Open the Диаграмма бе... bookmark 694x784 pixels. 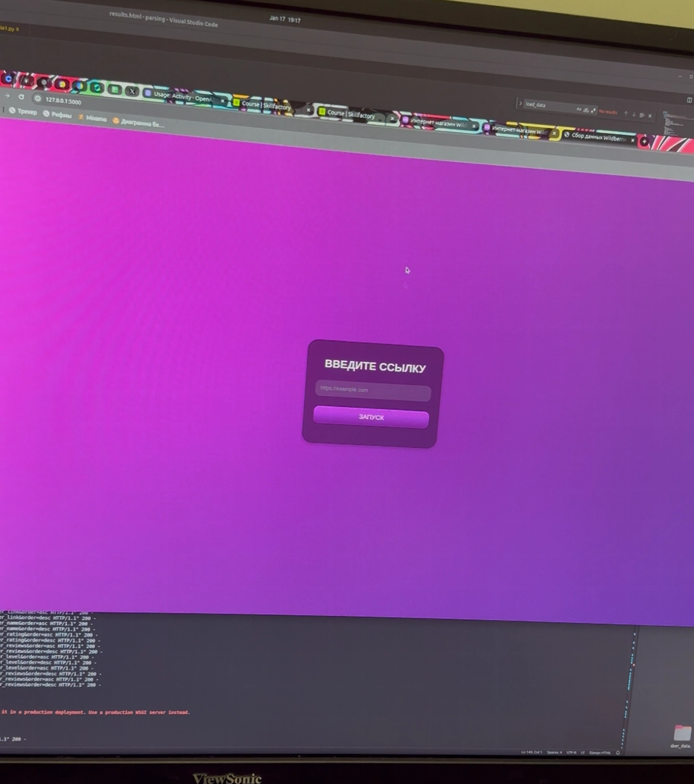pos(139,123)
